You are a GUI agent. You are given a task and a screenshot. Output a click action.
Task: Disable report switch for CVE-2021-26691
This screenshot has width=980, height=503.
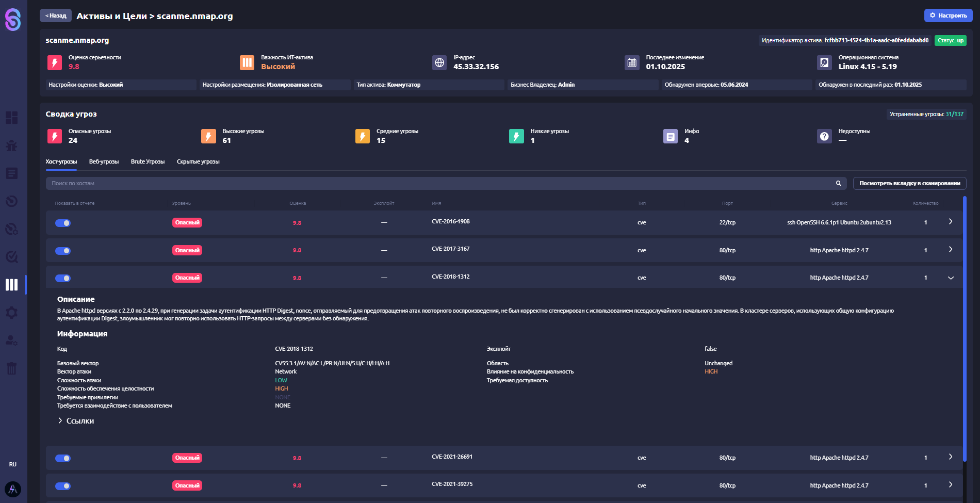(63, 458)
